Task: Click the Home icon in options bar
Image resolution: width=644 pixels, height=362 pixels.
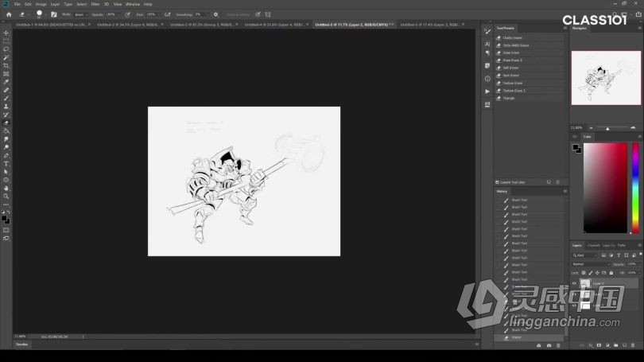Action: [x=9, y=14]
